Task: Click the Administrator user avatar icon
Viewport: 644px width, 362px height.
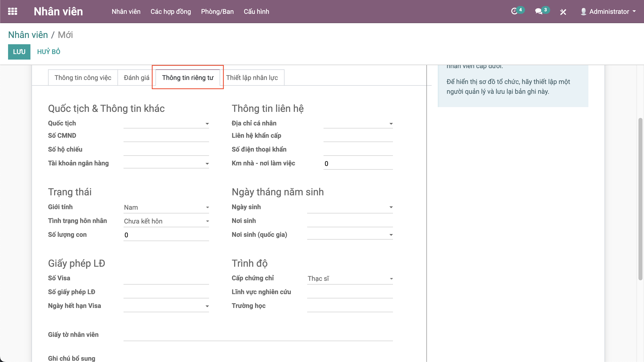Action: coord(583,12)
